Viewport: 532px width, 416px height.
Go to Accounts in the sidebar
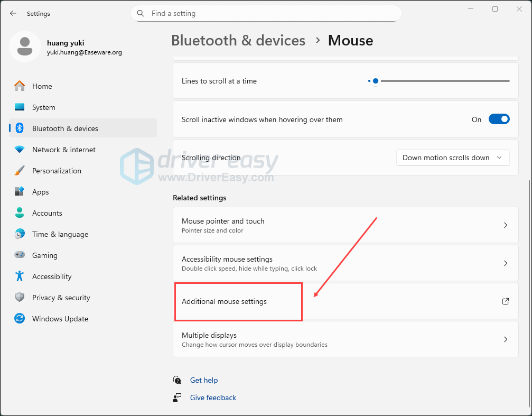pos(47,213)
